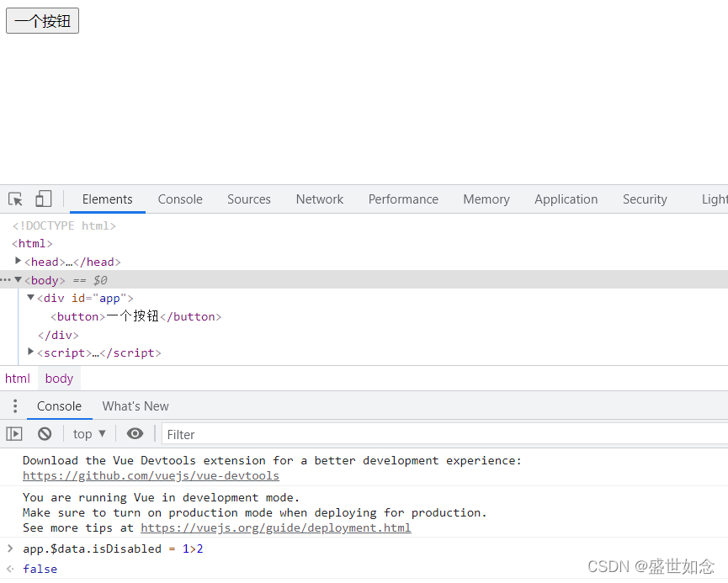
Task: Select the <html> tag line
Action: (x=32, y=243)
